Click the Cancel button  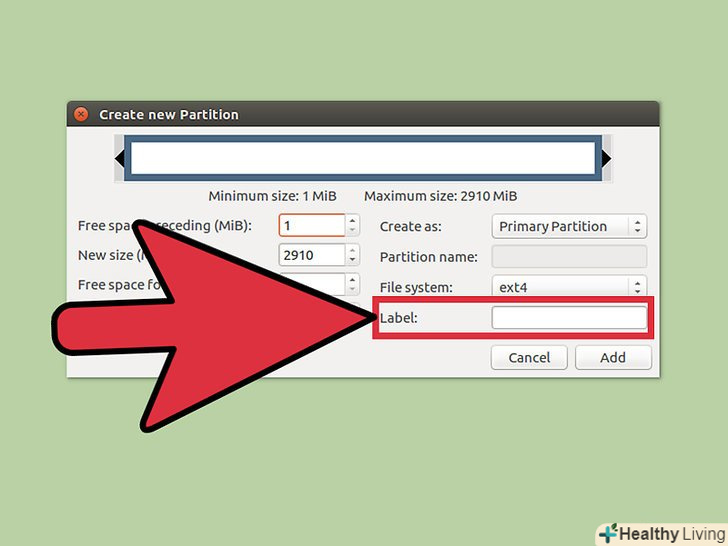pos(529,358)
